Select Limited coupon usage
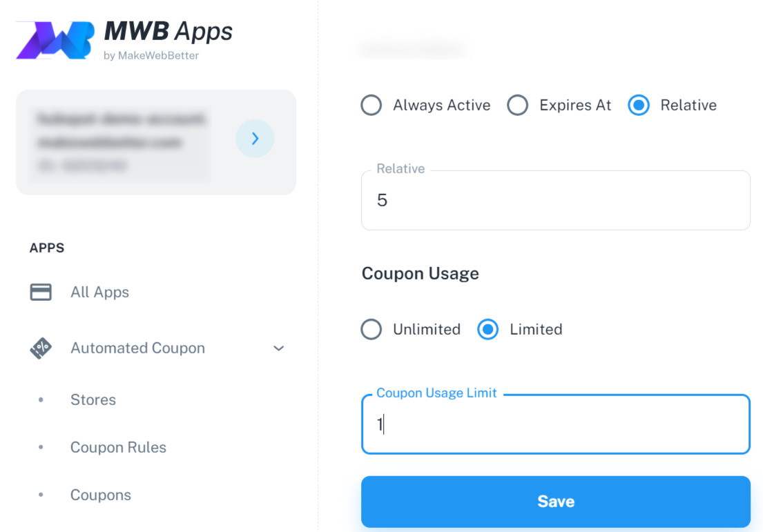The height and width of the screenshot is (532, 763). click(x=487, y=329)
